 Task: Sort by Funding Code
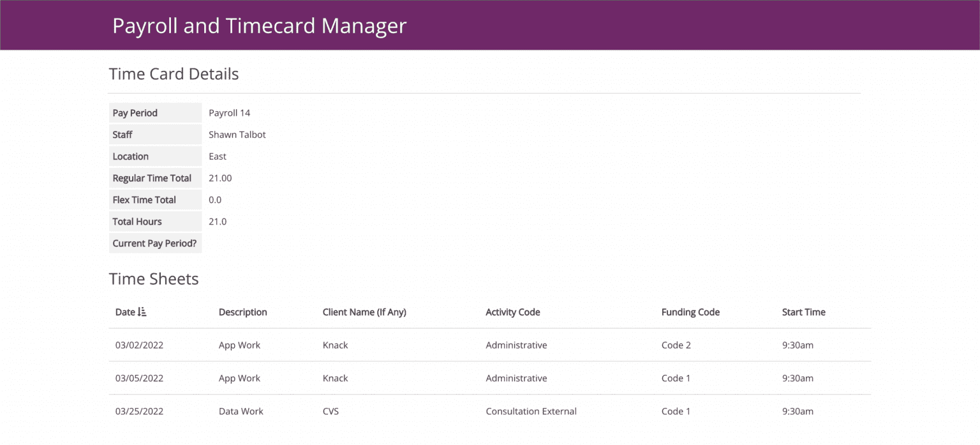(x=690, y=312)
